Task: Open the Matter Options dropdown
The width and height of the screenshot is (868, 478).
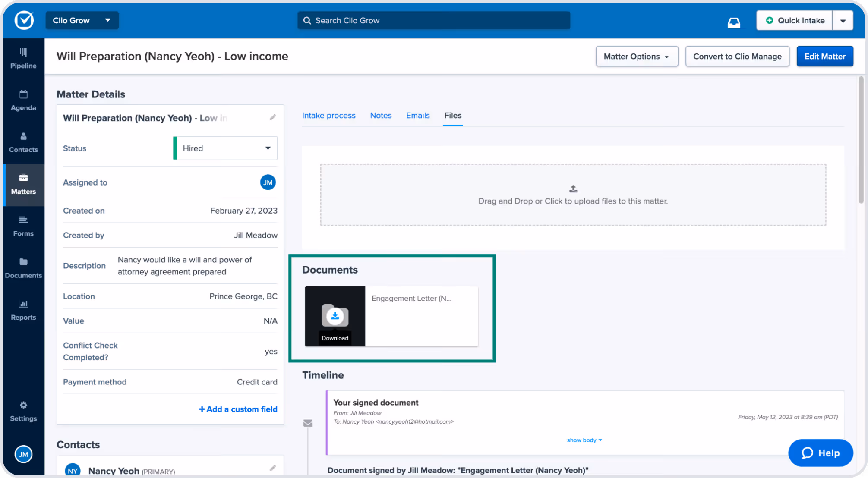Action: (637, 57)
